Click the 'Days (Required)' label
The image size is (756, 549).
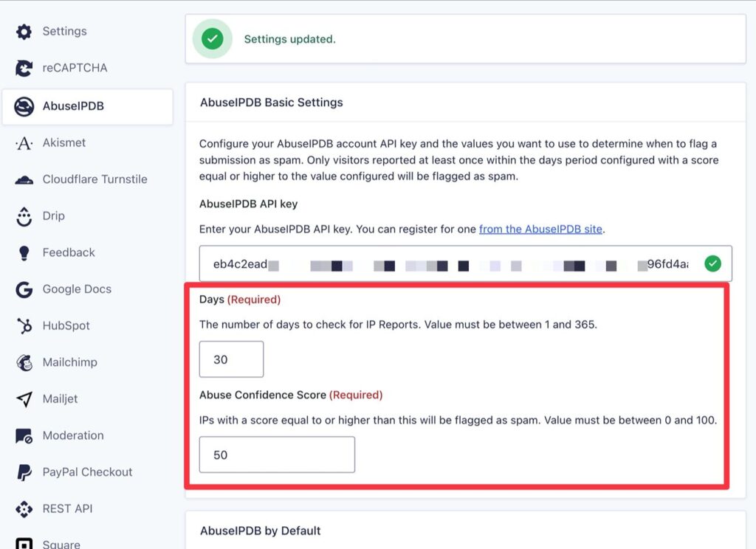click(x=240, y=300)
